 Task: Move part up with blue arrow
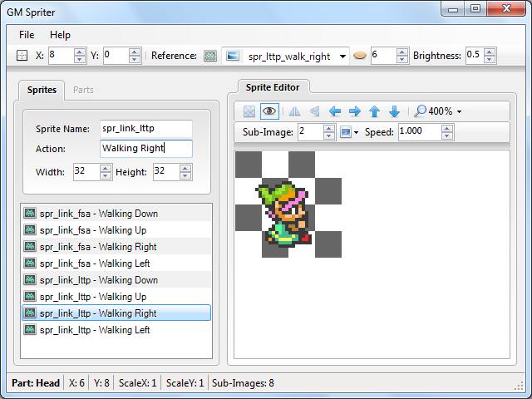375,111
